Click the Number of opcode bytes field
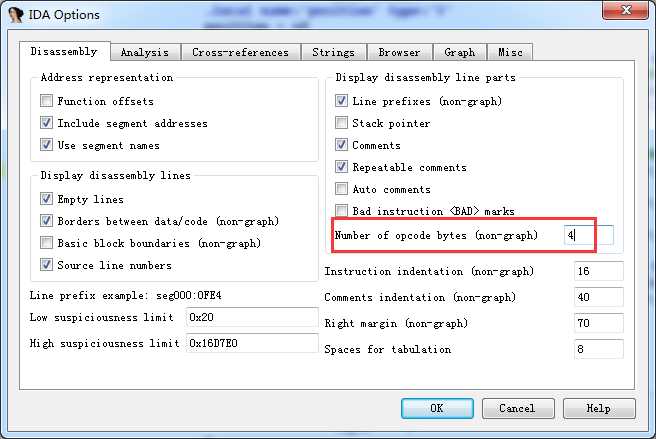This screenshot has height=439, width=656. coord(589,235)
